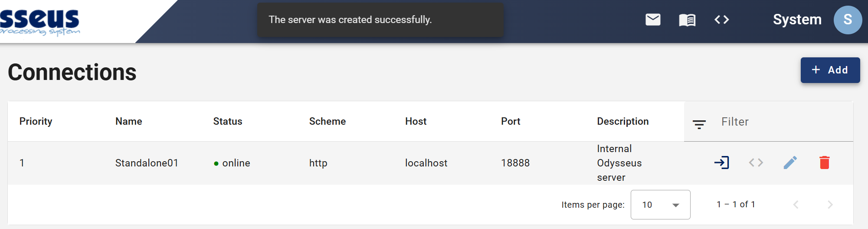Image resolution: width=868 pixels, height=229 pixels.
Task: Open the items per page dropdown
Action: 660,205
